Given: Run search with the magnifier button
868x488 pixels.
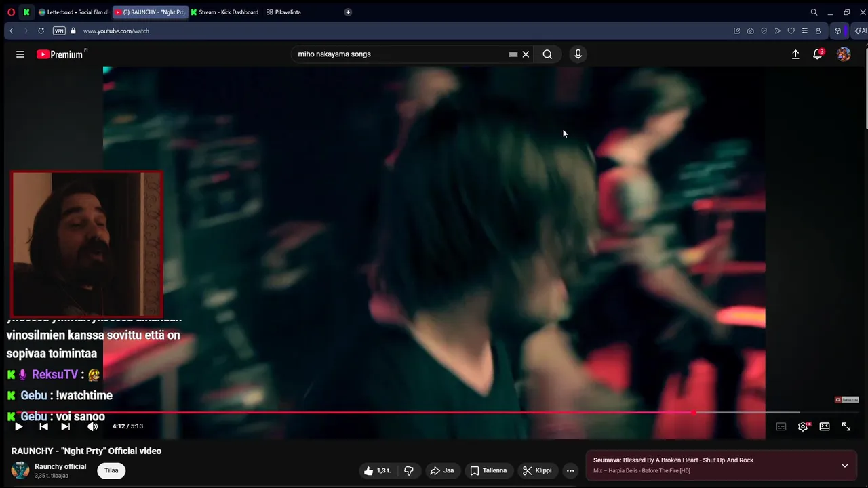Looking at the screenshot, I should click(547, 54).
